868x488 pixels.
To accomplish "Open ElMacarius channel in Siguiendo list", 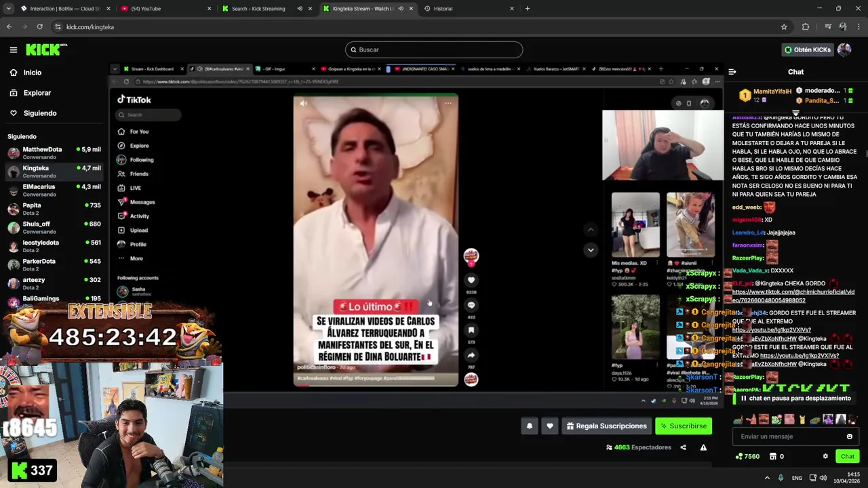I will pyautogui.click(x=53, y=190).
